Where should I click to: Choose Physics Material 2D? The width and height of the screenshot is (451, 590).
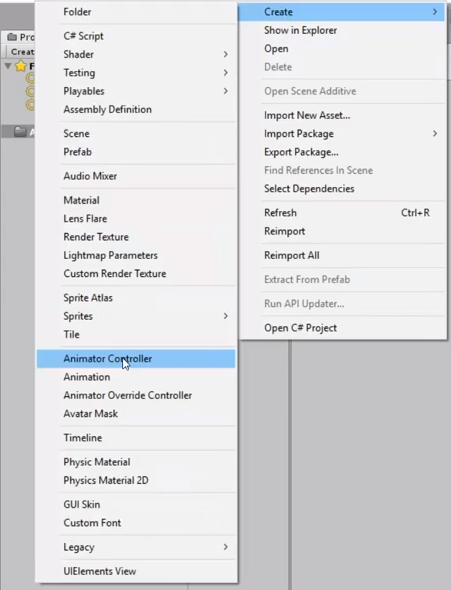pyautogui.click(x=136, y=481)
